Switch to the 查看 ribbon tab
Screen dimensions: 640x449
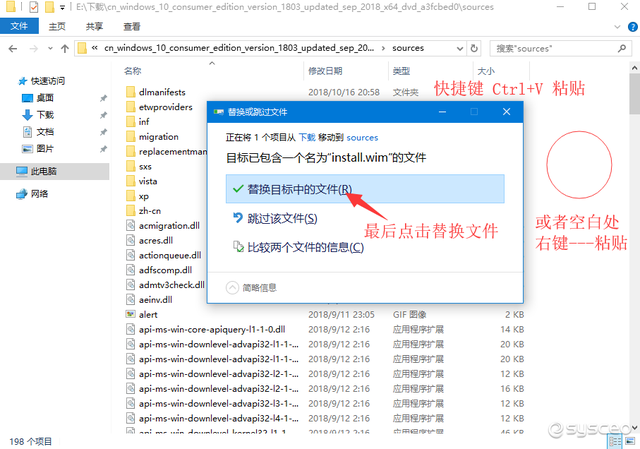[x=132, y=27]
